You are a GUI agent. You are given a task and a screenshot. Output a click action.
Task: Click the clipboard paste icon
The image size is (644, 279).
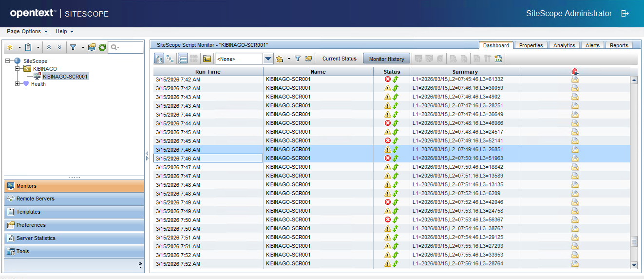(28, 47)
